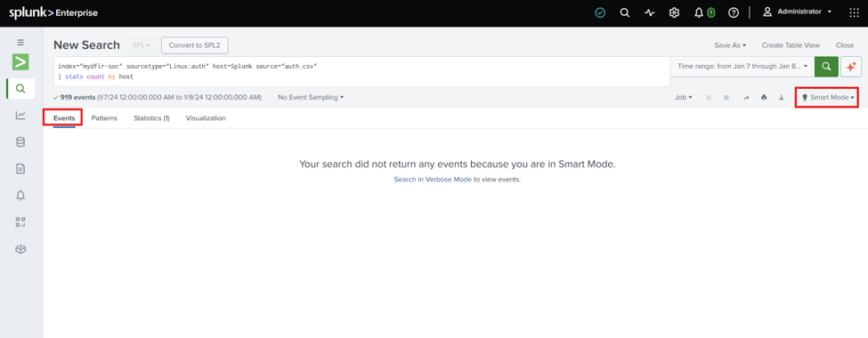This screenshot has height=338, width=868.
Task: Switch to the Visualization tab
Action: [x=206, y=118]
